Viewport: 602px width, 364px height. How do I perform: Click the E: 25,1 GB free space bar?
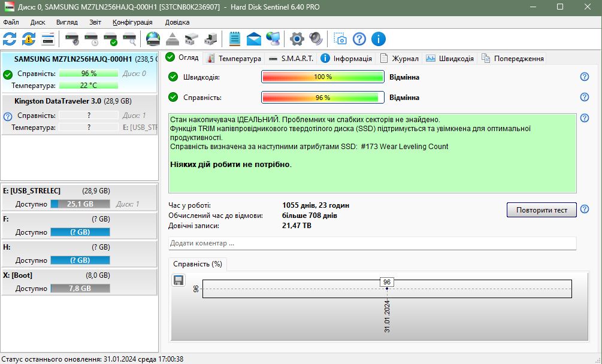80,204
